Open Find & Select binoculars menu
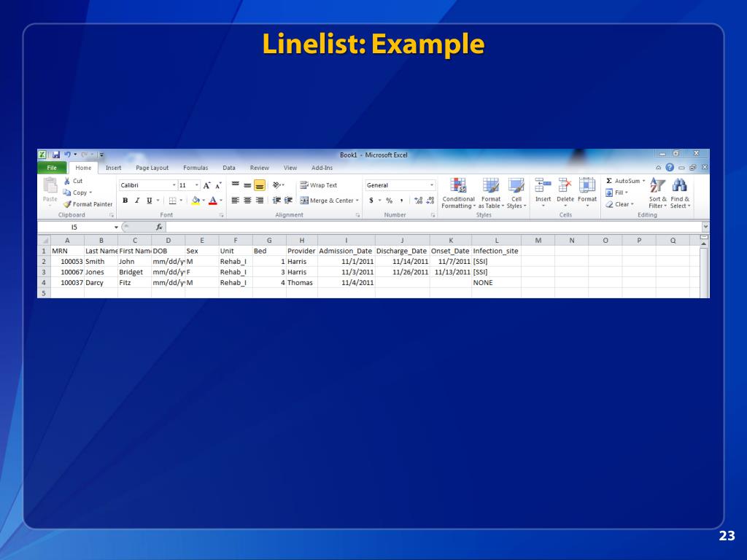The width and height of the screenshot is (747, 560). tap(680, 192)
